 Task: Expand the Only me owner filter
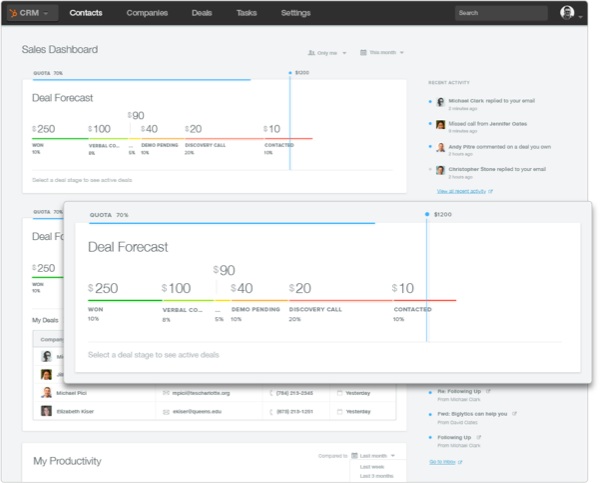coord(327,53)
